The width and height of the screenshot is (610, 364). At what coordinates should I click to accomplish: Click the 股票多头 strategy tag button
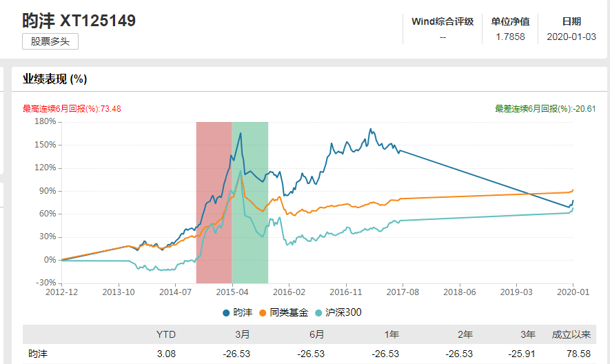(x=50, y=41)
